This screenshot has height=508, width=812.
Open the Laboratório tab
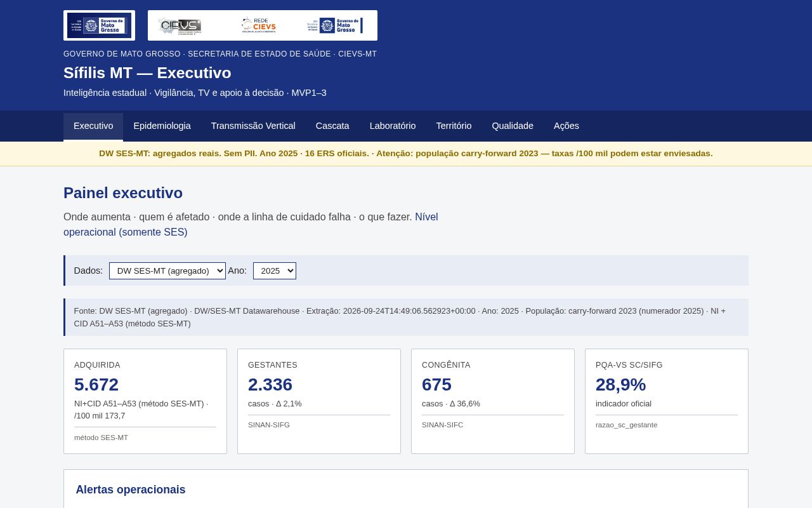(393, 126)
